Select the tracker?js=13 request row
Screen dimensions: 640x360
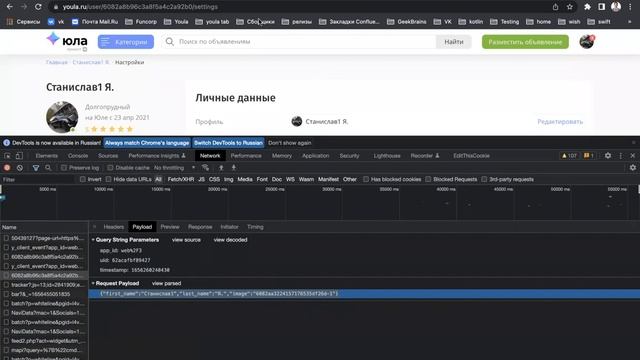(44, 285)
